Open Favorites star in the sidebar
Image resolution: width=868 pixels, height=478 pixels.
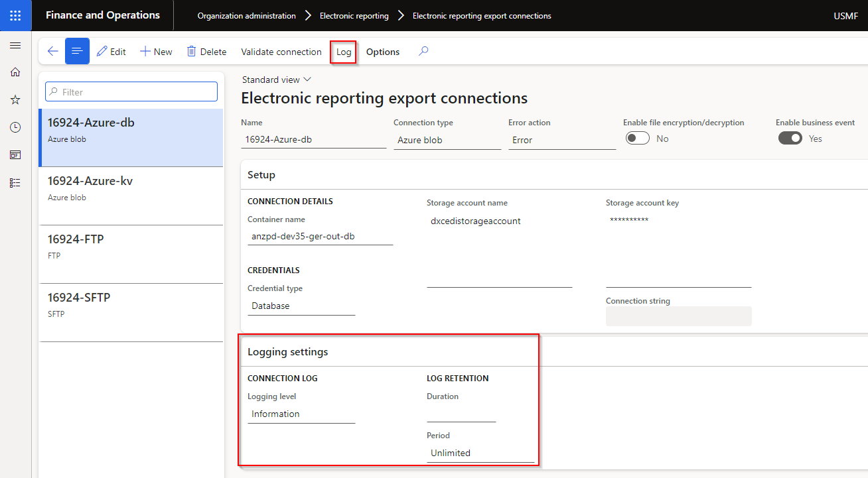coord(15,99)
